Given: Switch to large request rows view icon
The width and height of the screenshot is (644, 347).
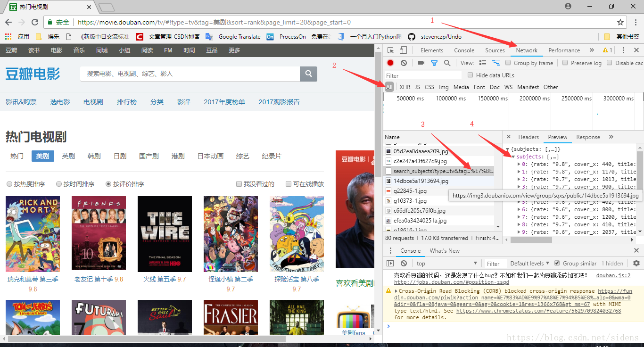Looking at the screenshot, I should coord(482,63).
